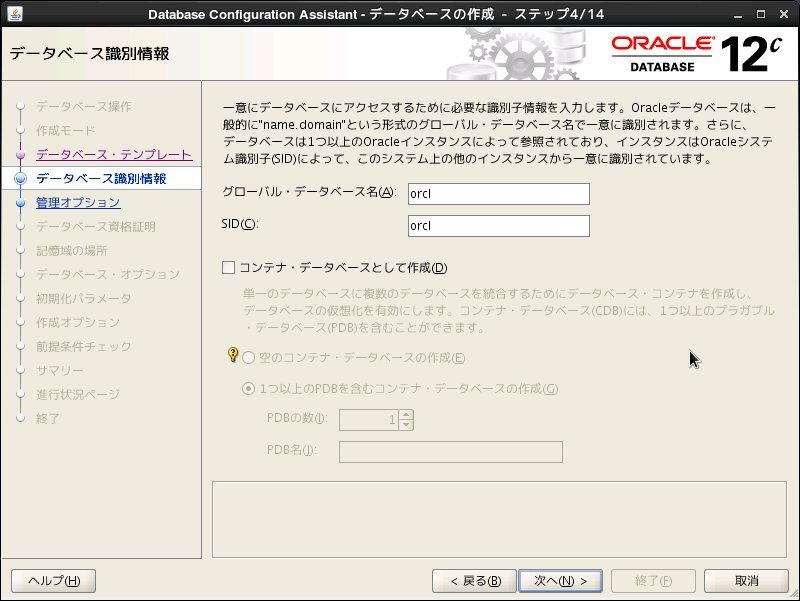Check コンテナ・データベースとして作成 checkbox
Viewport: 800px width, 601px height.
point(229,267)
